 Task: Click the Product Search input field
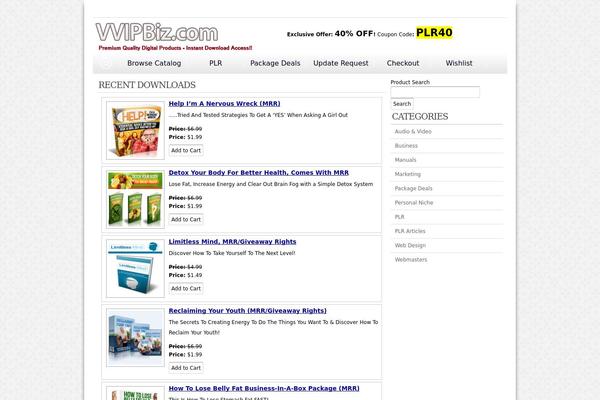(x=435, y=92)
